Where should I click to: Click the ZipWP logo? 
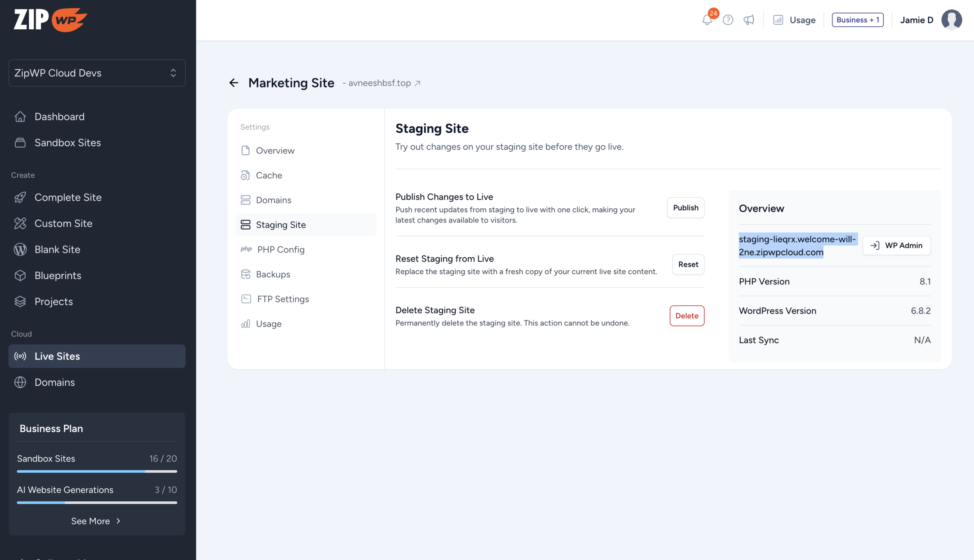(x=50, y=19)
